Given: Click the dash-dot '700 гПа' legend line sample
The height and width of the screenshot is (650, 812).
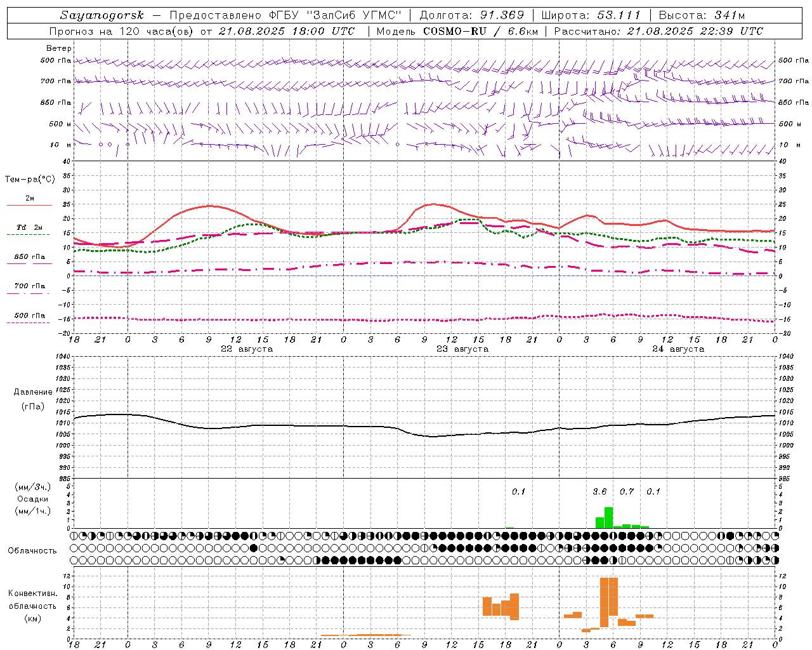Looking at the screenshot, I should click(x=28, y=293).
